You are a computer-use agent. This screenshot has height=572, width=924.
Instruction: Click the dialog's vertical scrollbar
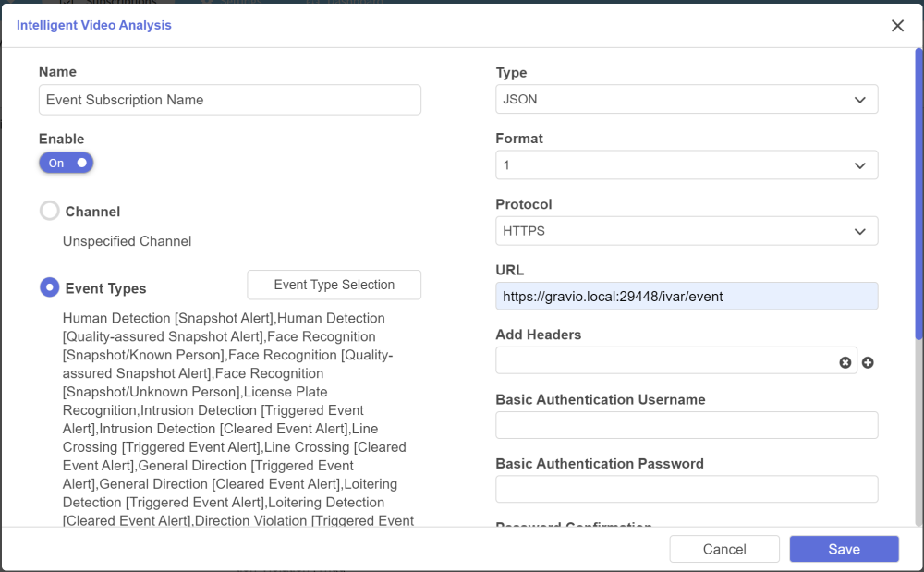pyautogui.click(x=918, y=194)
